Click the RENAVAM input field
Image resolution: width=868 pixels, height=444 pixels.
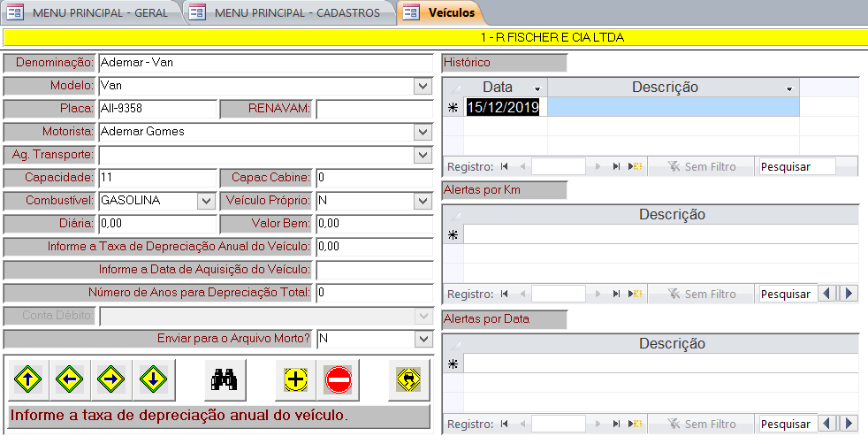pyautogui.click(x=372, y=109)
